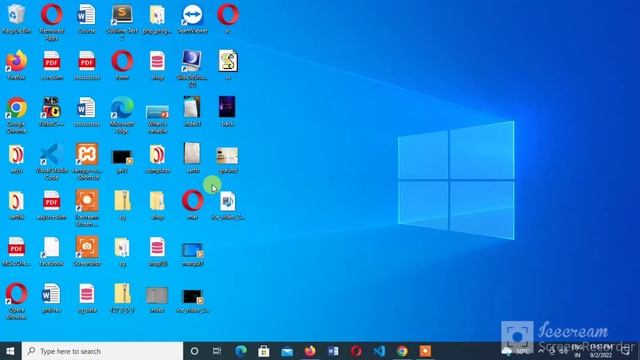Select the Visual Studio Code desktop shortcut

(x=52, y=162)
